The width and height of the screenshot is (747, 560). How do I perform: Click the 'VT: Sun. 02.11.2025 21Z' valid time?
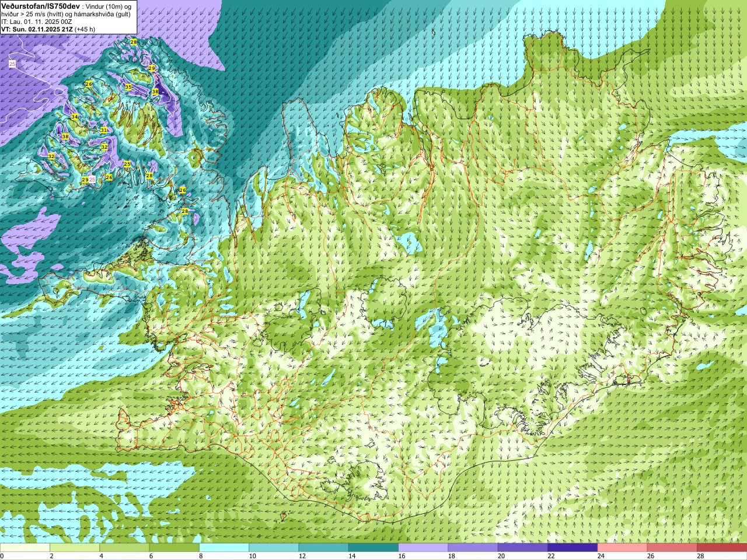[x=37, y=29]
